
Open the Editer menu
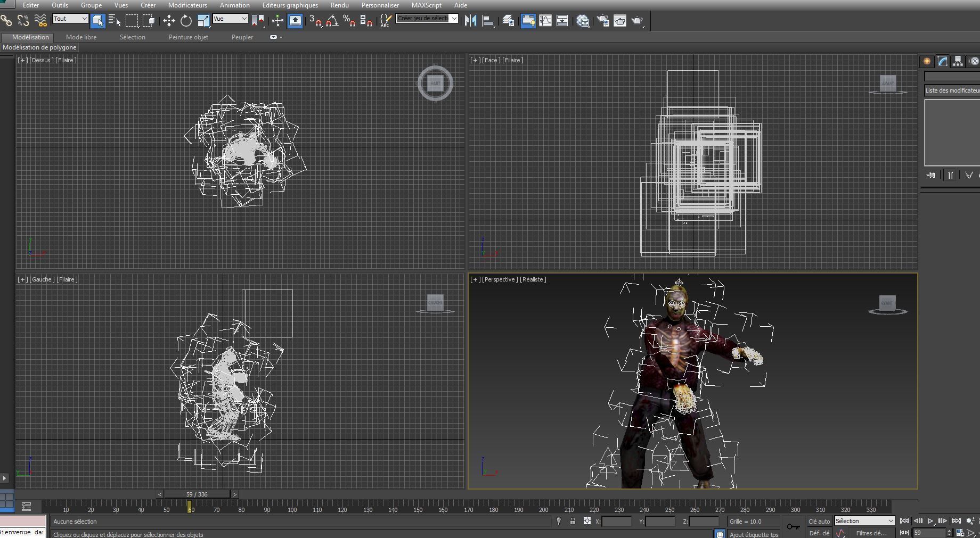pos(31,5)
